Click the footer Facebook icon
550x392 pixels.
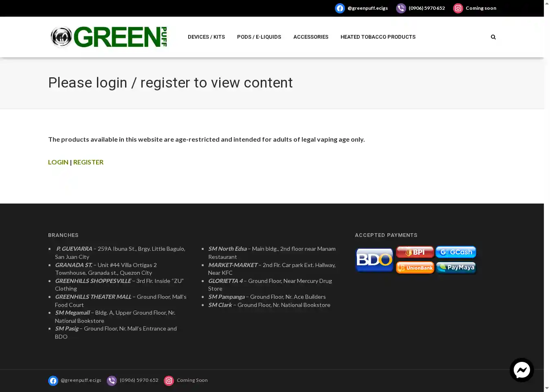coord(53,381)
